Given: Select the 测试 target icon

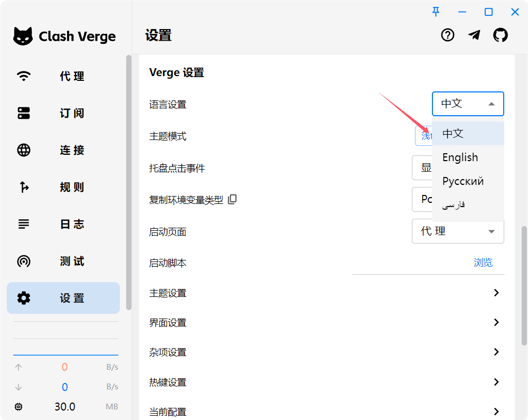Looking at the screenshot, I should point(23,261).
